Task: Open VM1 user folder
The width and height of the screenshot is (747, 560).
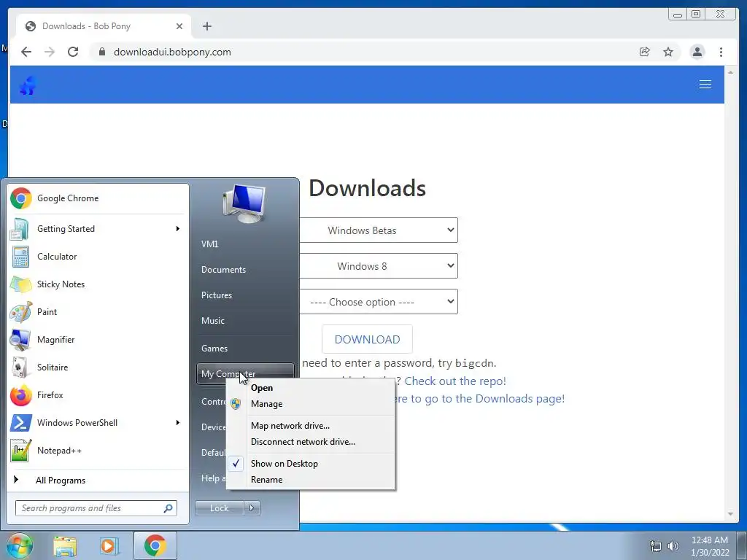Action: pyautogui.click(x=245, y=244)
